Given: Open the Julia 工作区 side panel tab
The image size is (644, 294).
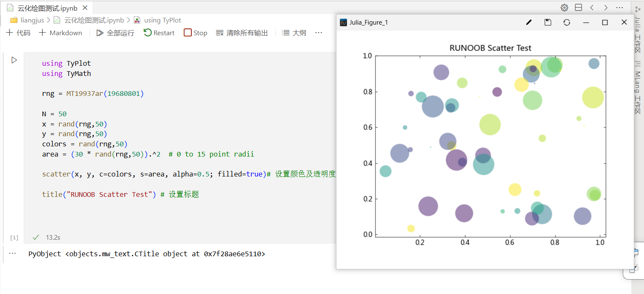Looking at the screenshot, I should [638, 35].
